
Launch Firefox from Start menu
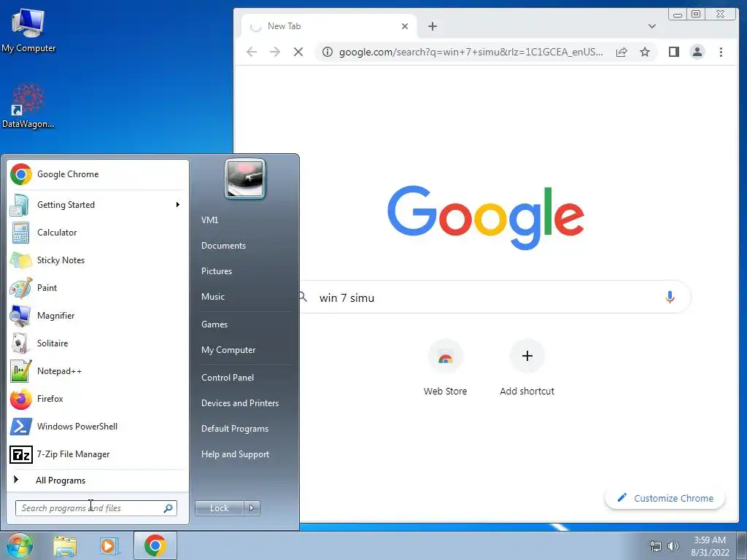98,399
